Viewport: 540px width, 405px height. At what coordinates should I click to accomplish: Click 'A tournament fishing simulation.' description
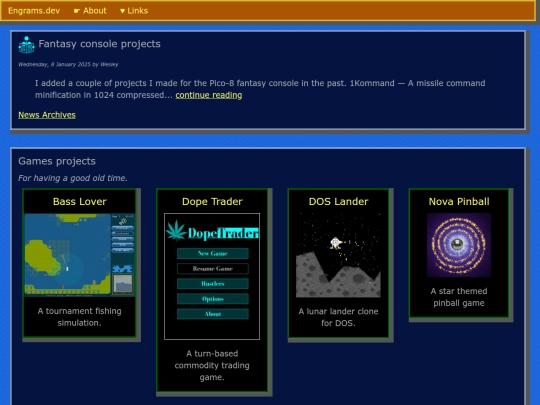[x=80, y=317]
